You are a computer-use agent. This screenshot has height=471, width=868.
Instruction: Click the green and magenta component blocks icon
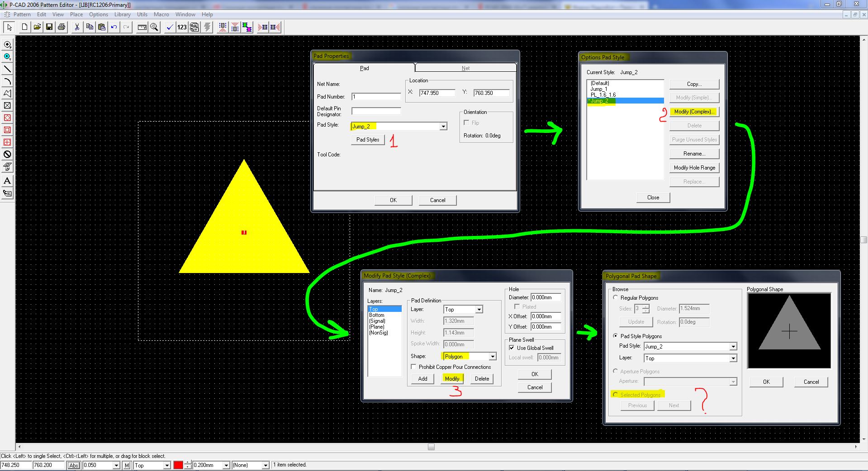click(247, 27)
